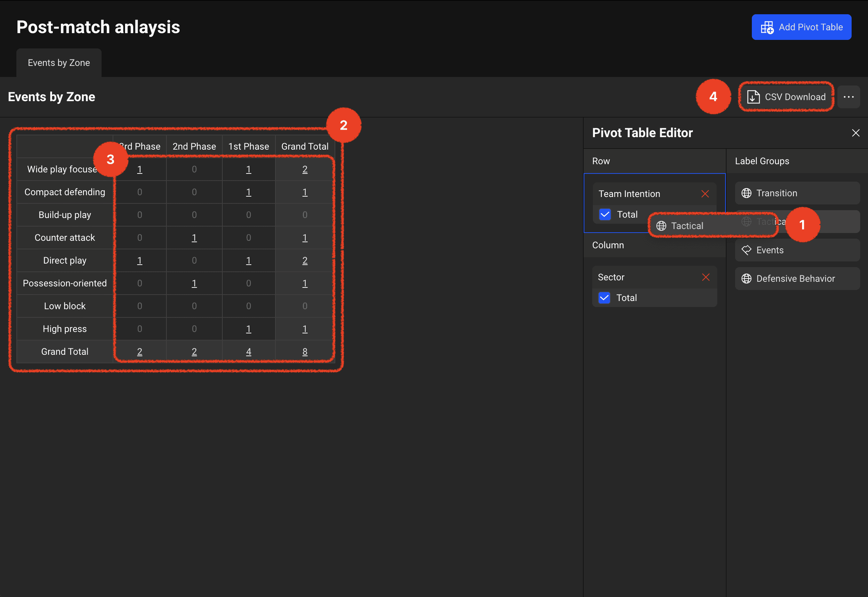Image resolution: width=868 pixels, height=597 pixels.
Task: Click tag icon on Events label group
Action: (x=746, y=250)
